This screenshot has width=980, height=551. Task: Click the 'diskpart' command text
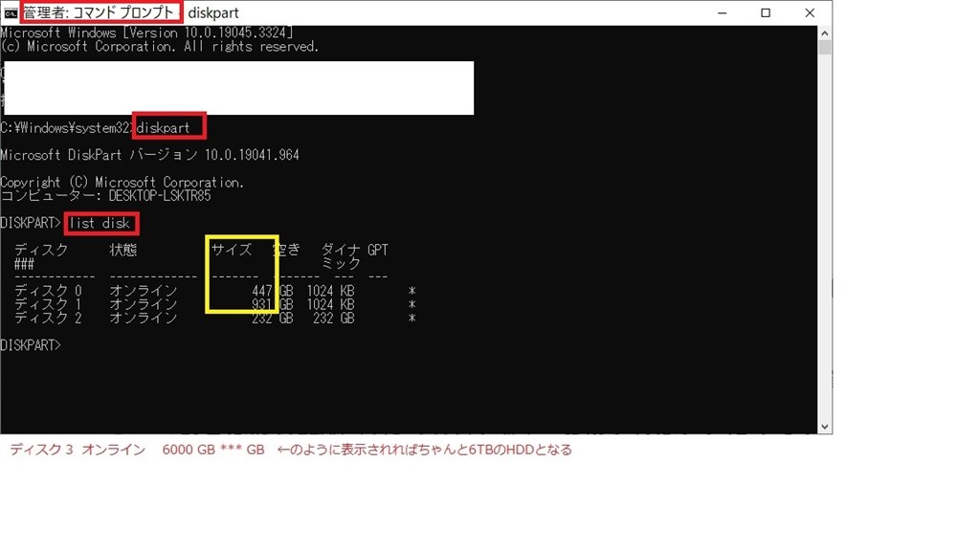click(163, 127)
